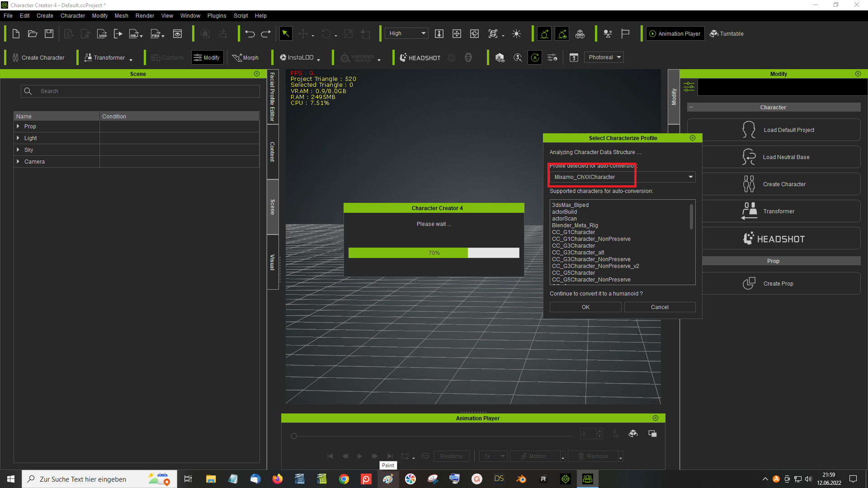The width and height of the screenshot is (868, 488).
Task: Expand the Light tree item
Action: [x=18, y=138]
